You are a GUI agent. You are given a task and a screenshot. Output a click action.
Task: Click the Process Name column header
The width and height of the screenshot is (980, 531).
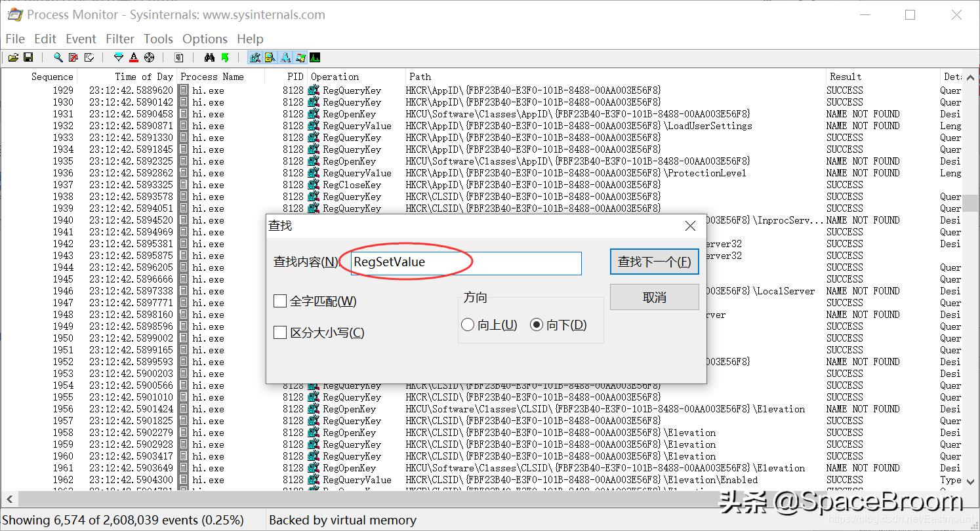pyautogui.click(x=212, y=77)
